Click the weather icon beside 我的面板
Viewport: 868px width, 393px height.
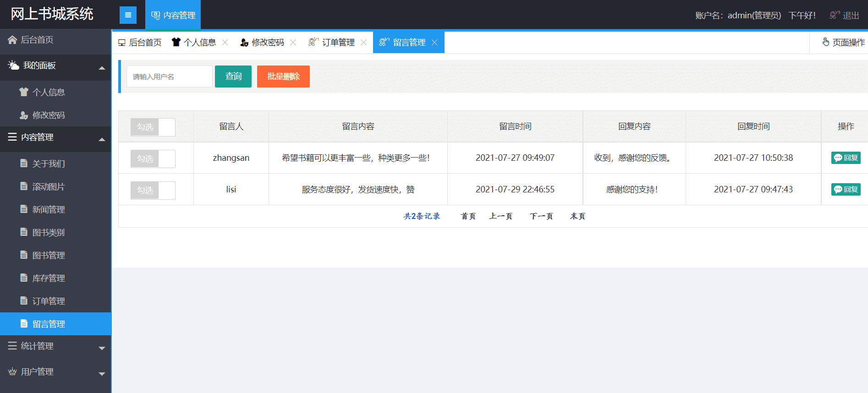13,65
